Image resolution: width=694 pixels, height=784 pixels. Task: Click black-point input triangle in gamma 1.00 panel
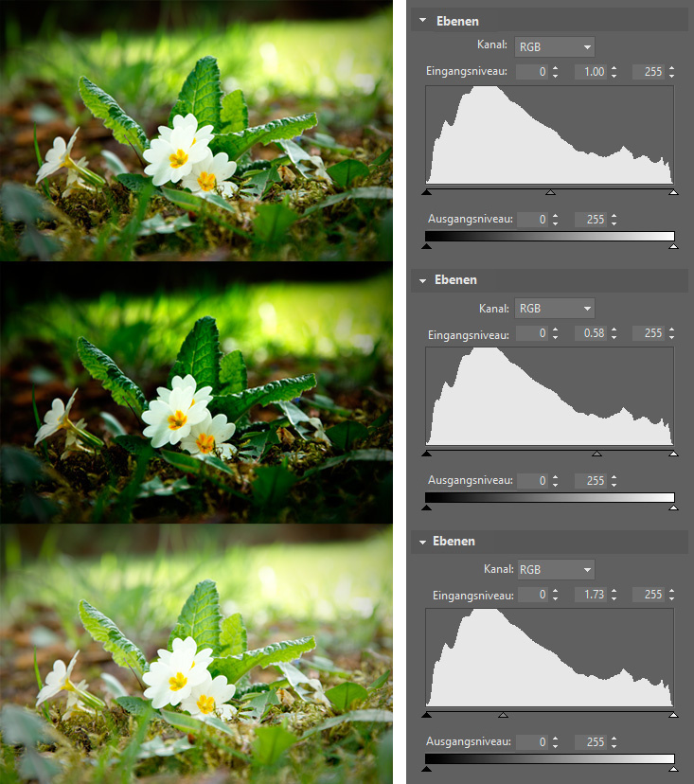click(x=426, y=192)
